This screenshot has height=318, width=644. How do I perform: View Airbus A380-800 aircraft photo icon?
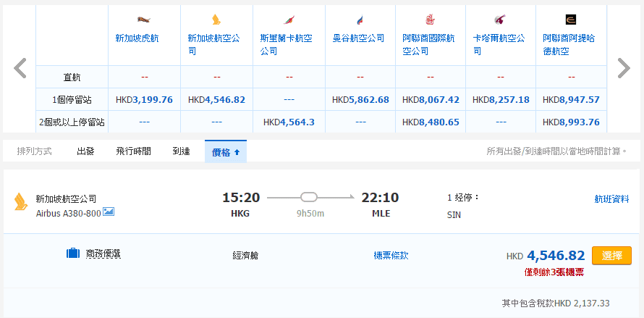click(109, 212)
